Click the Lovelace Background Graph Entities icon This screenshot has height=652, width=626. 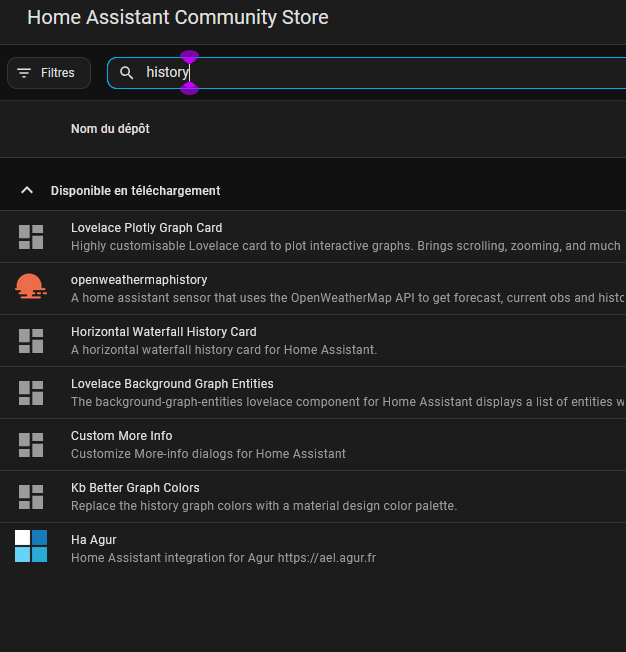point(31,393)
